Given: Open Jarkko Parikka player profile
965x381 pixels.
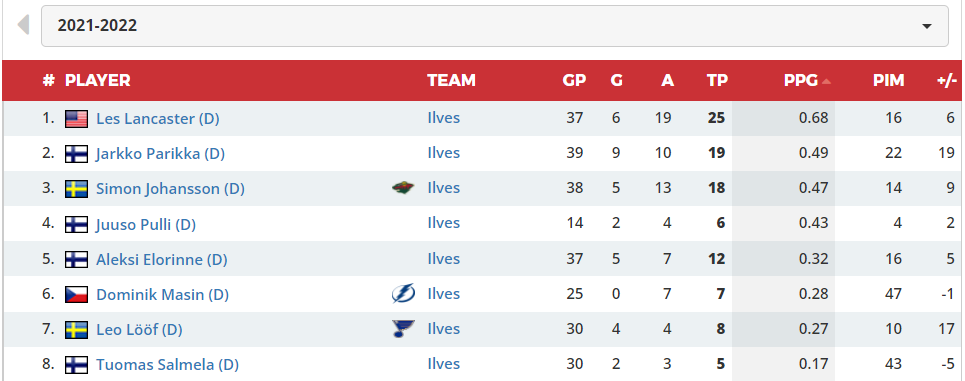Looking at the screenshot, I should (160, 154).
